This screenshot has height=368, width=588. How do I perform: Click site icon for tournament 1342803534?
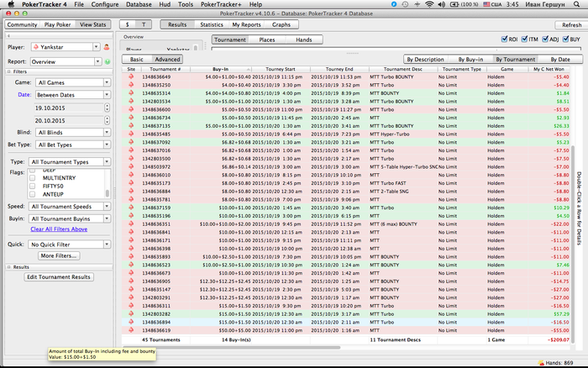point(131,102)
